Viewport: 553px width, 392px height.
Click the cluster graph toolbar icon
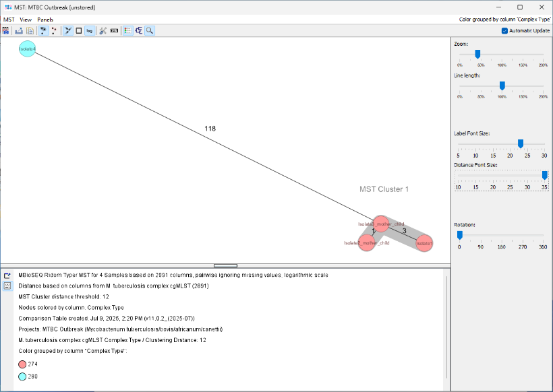(x=138, y=30)
